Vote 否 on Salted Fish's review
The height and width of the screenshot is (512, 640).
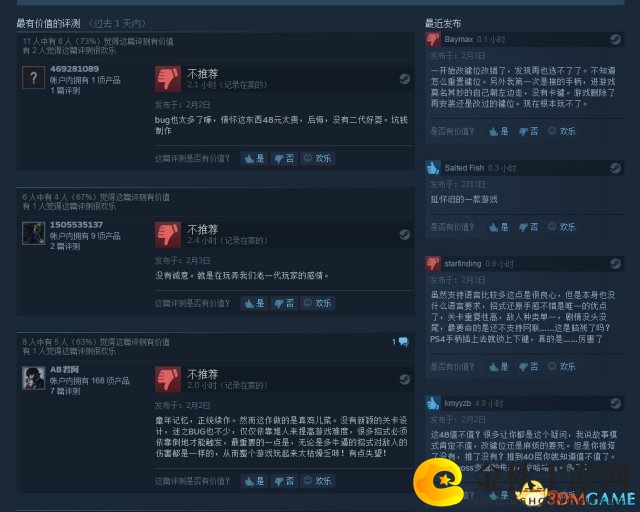coord(529,227)
